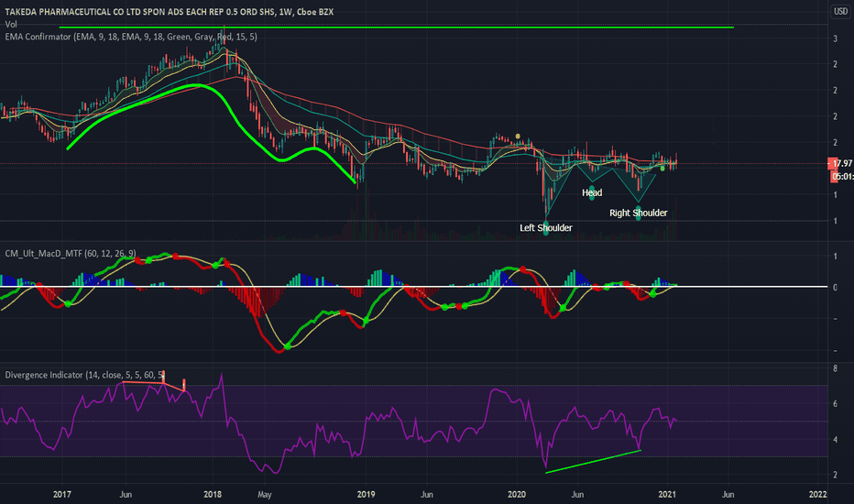
Task: Click the 2021 label on time axis
Action: click(x=667, y=494)
